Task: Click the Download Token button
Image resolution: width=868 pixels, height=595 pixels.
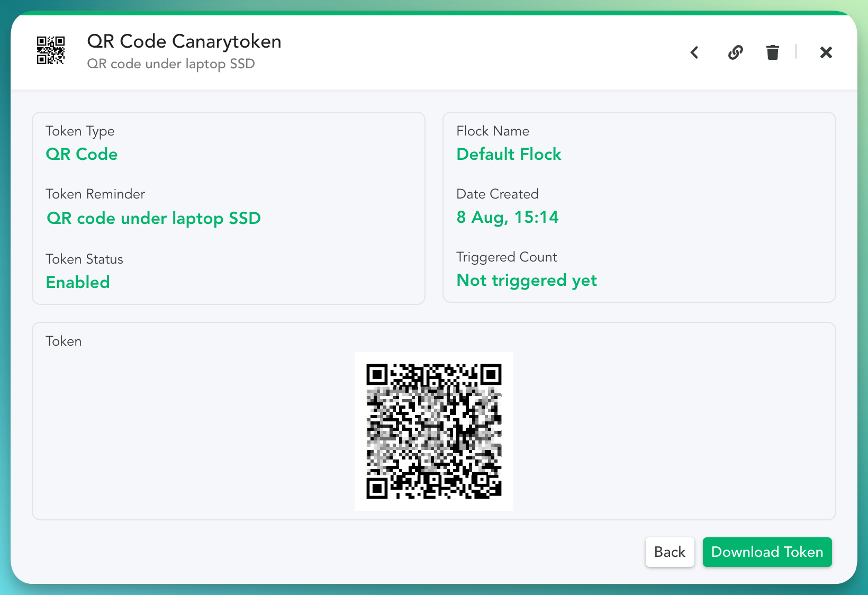Action: pos(767,552)
